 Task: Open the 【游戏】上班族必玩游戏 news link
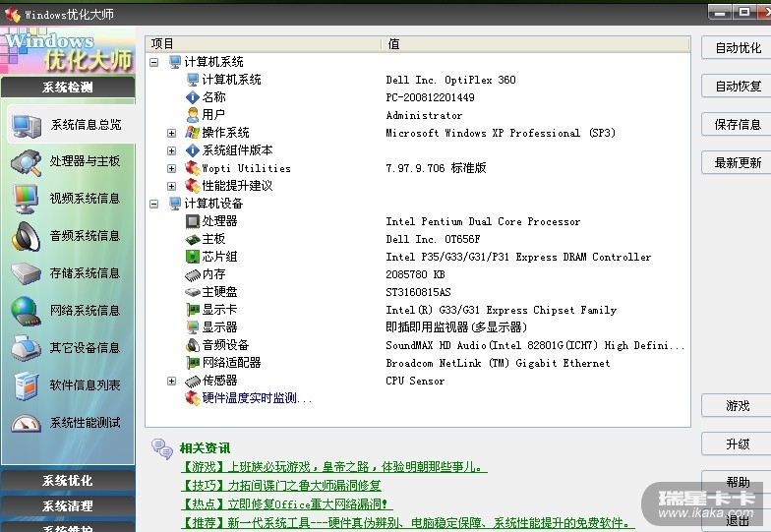pos(334,466)
